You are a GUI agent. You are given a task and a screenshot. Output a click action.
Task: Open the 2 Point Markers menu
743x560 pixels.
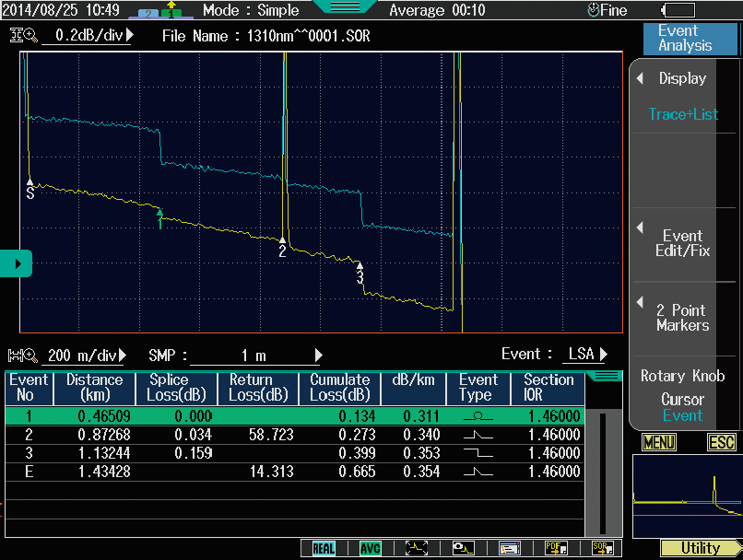pos(683,318)
